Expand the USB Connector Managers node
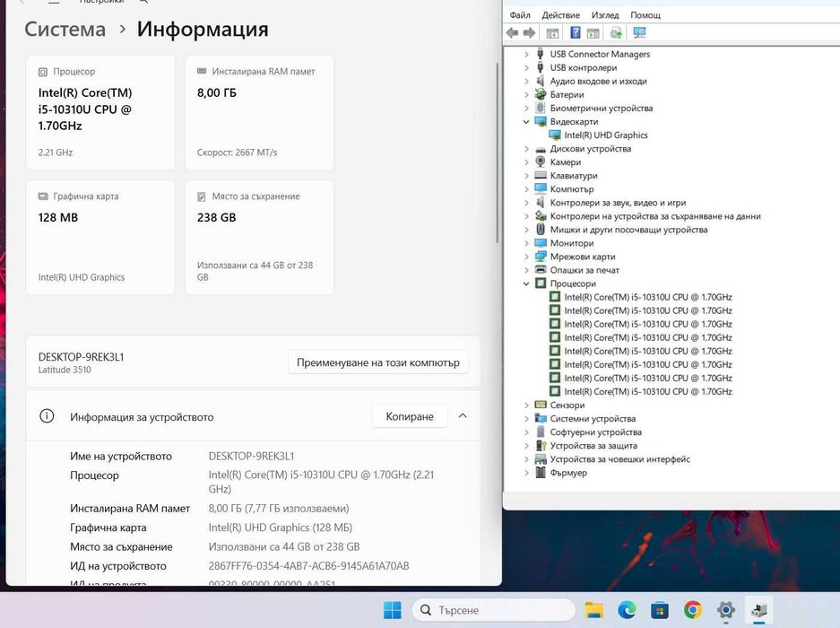Viewport: 840px width, 628px height. (x=526, y=54)
